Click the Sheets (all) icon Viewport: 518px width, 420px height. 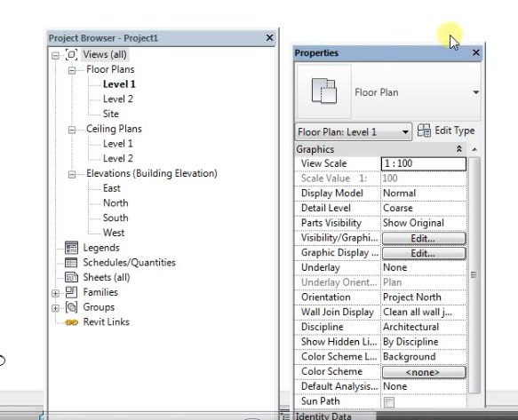[71, 277]
